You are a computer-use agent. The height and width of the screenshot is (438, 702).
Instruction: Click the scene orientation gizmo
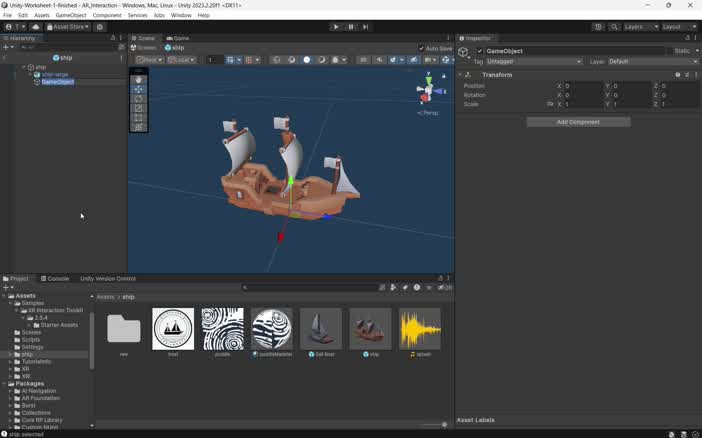(428, 92)
